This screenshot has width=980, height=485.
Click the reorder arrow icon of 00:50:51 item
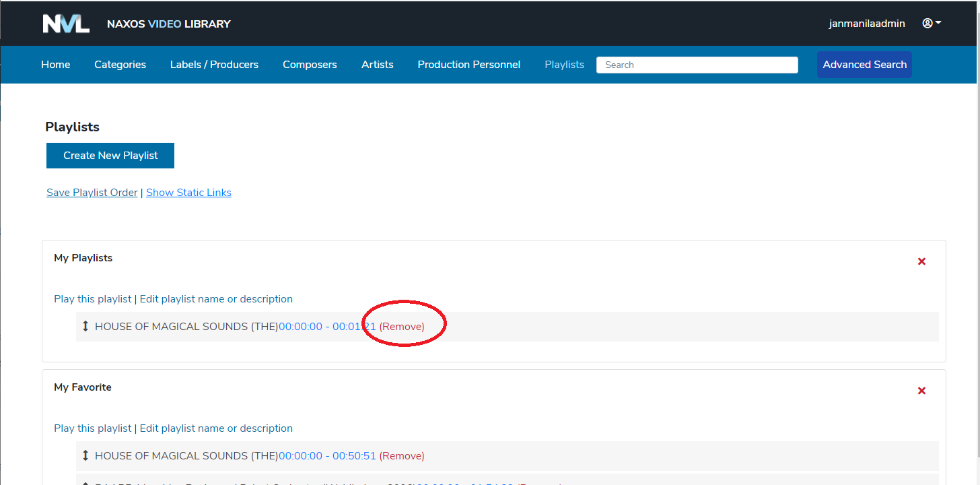[x=85, y=455]
